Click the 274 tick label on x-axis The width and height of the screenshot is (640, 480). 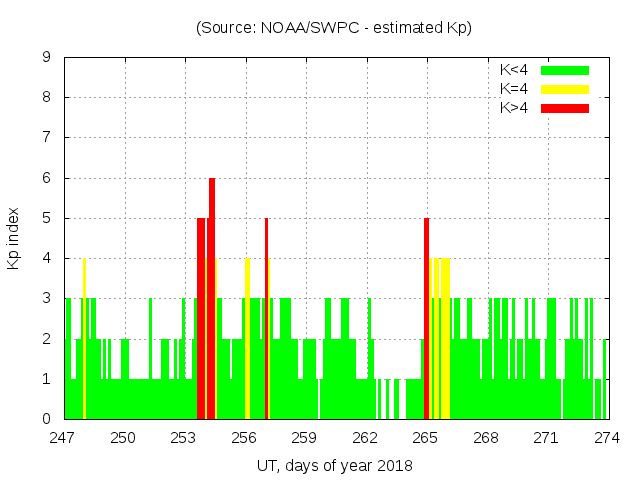[607, 438]
